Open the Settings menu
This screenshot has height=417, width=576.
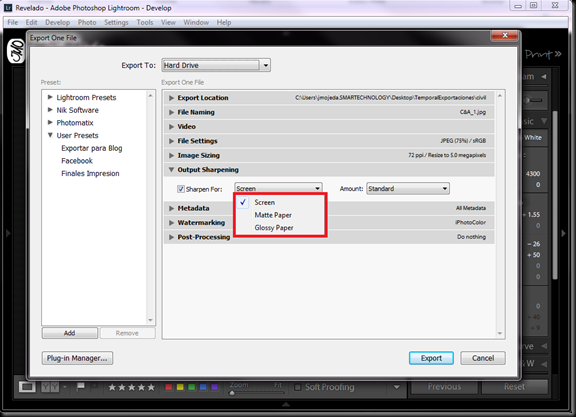[x=116, y=22]
